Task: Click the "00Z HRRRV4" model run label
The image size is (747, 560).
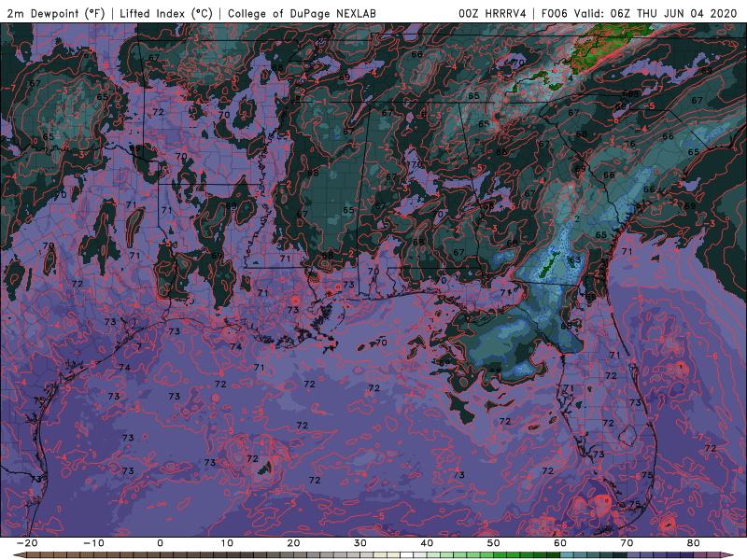Action: point(492,13)
